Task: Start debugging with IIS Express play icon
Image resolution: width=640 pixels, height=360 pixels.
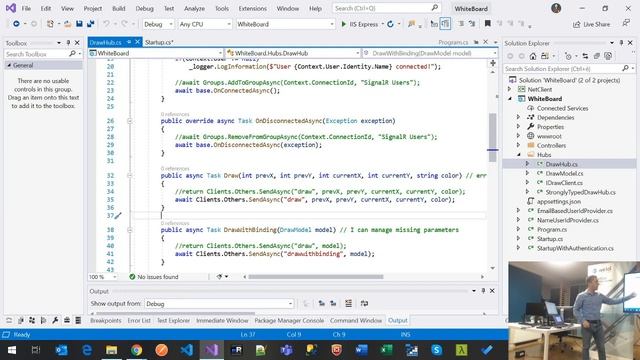Action: (x=344, y=24)
